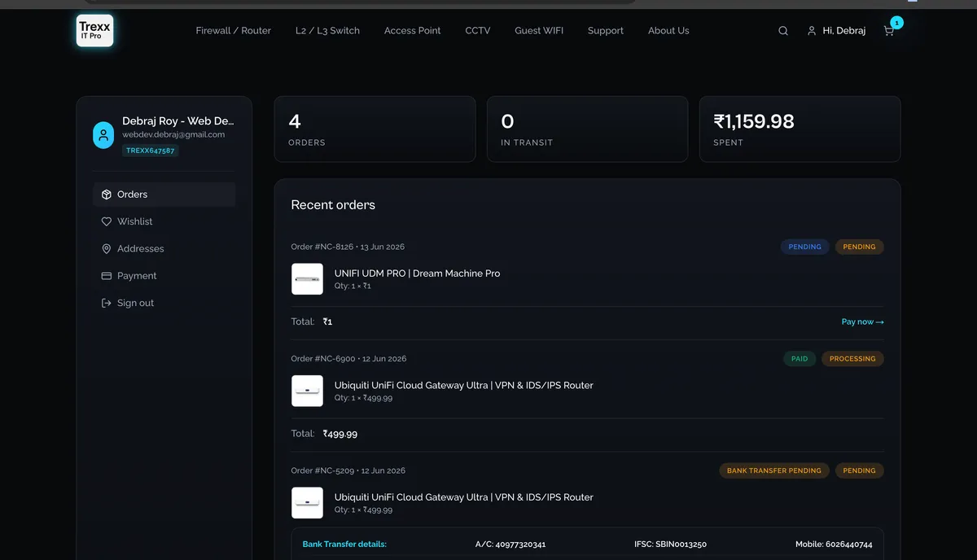Screen dimensions: 977x560
Task: Open Firewall / Router menu
Action: (x=234, y=31)
